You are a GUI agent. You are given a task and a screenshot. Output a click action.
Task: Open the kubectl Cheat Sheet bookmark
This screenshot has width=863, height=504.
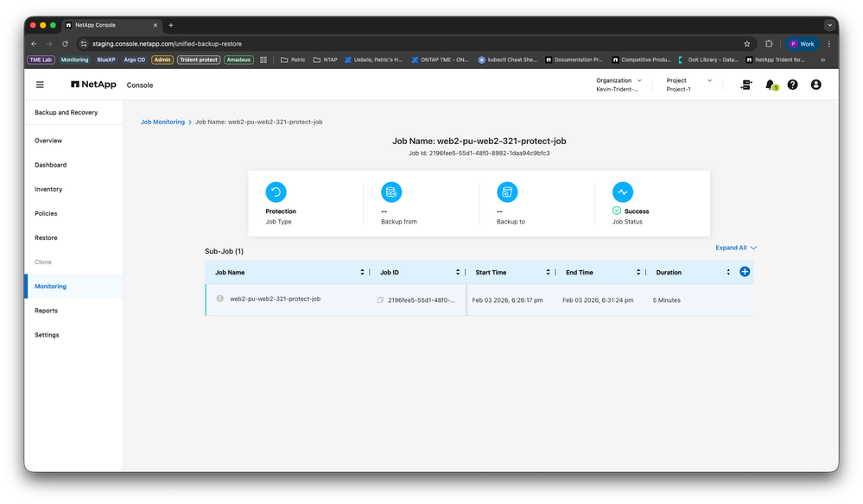pos(507,60)
